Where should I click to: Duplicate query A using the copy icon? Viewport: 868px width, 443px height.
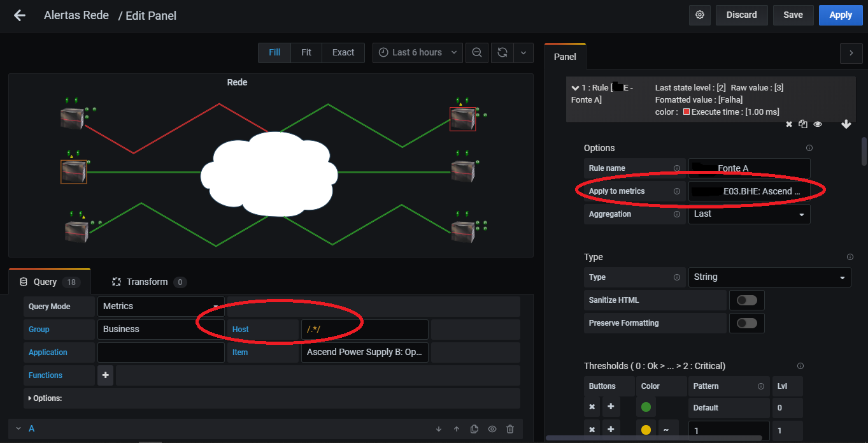(x=474, y=428)
